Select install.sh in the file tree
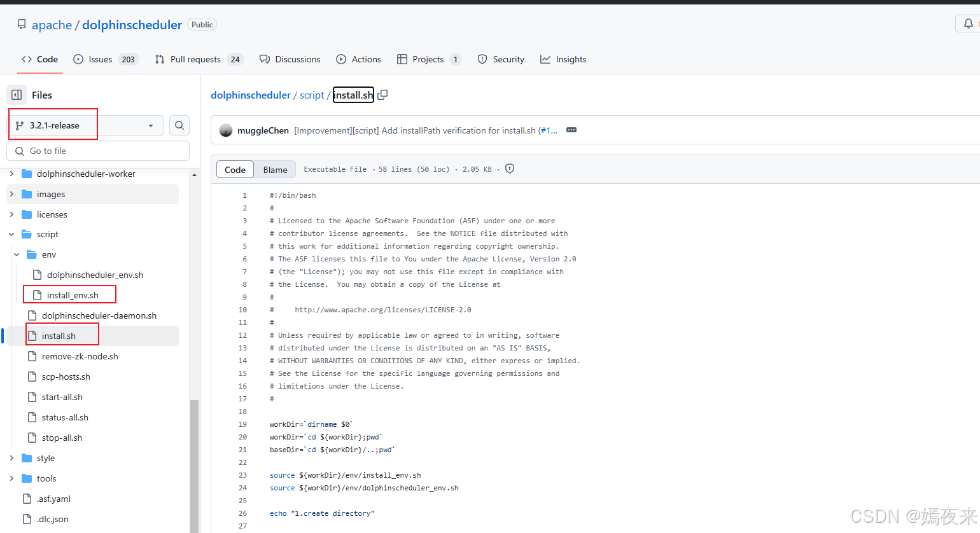980x533 pixels. [x=92, y=336]
